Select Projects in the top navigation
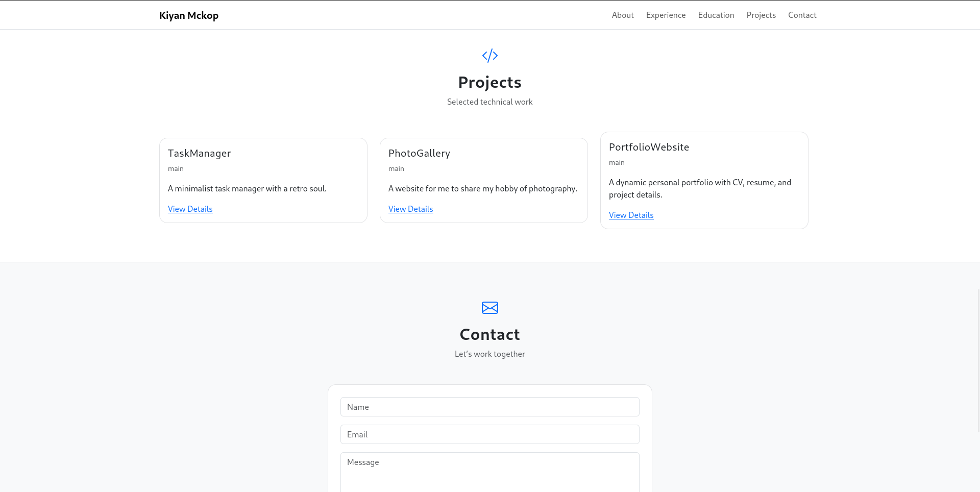980x492 pixels. (x=761, y=15)
